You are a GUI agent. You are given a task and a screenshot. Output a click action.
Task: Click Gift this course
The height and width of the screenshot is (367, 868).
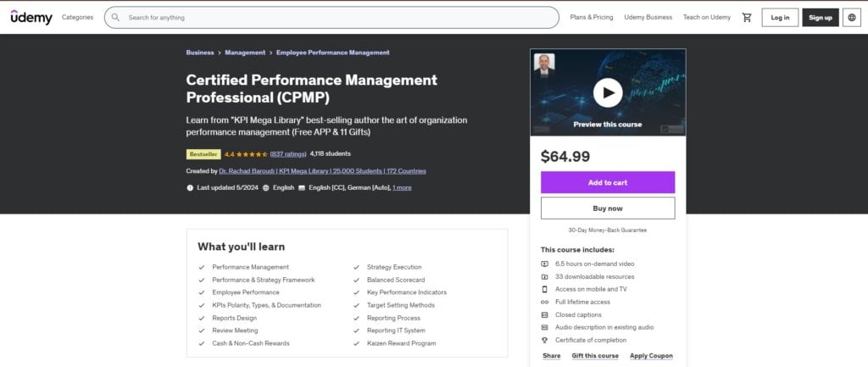point(595,356)
